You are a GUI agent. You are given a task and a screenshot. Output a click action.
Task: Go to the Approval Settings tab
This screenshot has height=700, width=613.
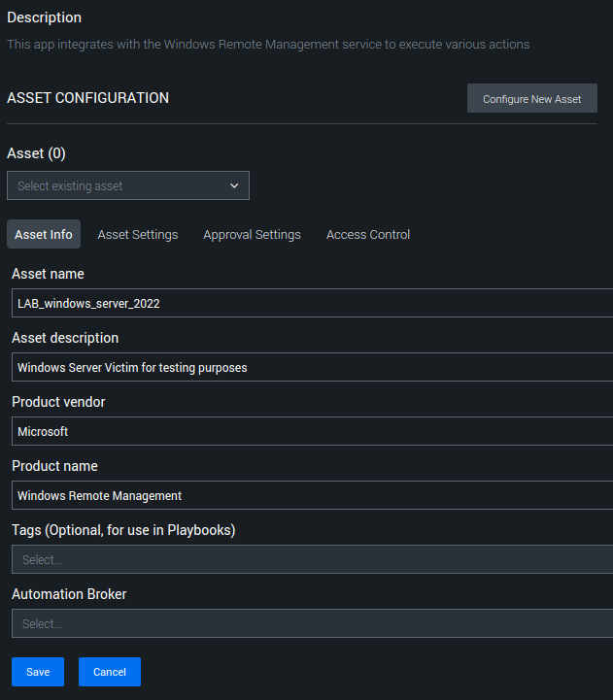click(252, 234)
